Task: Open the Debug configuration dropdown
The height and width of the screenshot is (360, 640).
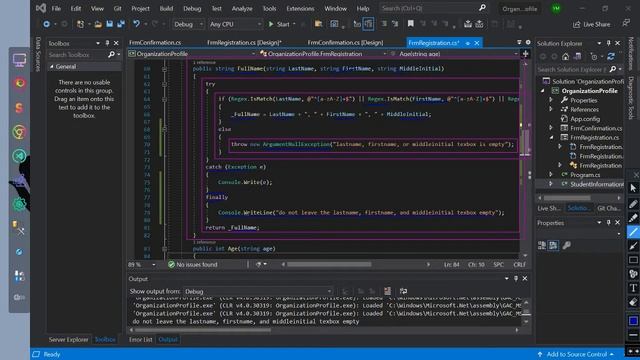Action: [188, 24]
